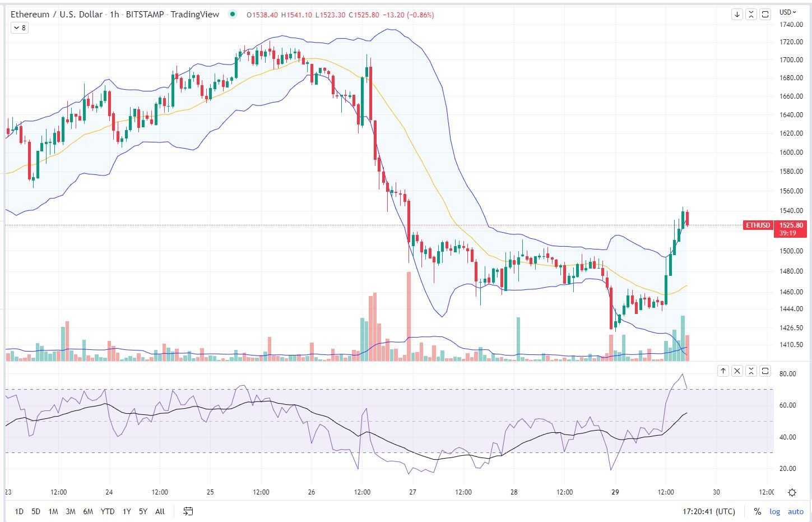Maximize the RSI indicator pane
Screen dimensions: 812x522
click(x=765, y=371)
